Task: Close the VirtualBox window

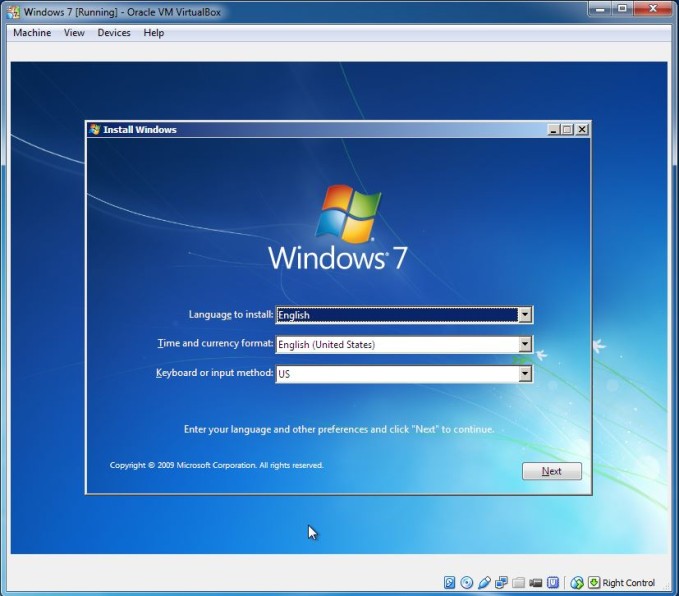Action: [x=653, y=9]
